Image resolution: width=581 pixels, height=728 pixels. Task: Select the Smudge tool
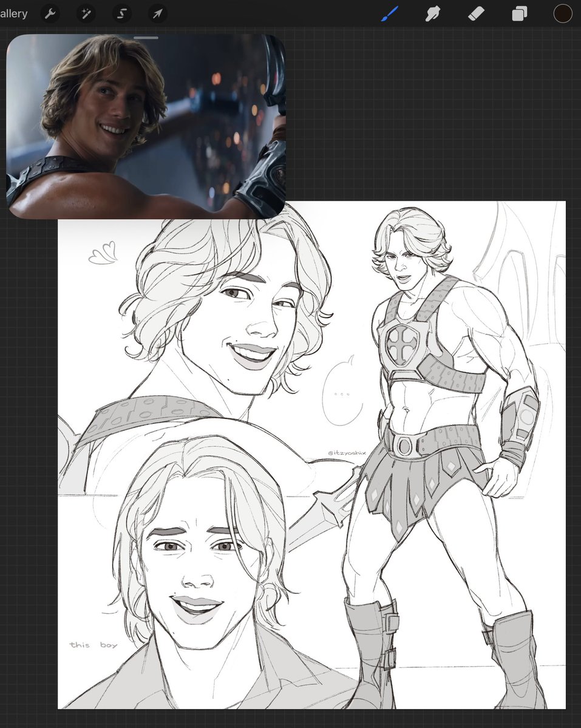point(432,14)
